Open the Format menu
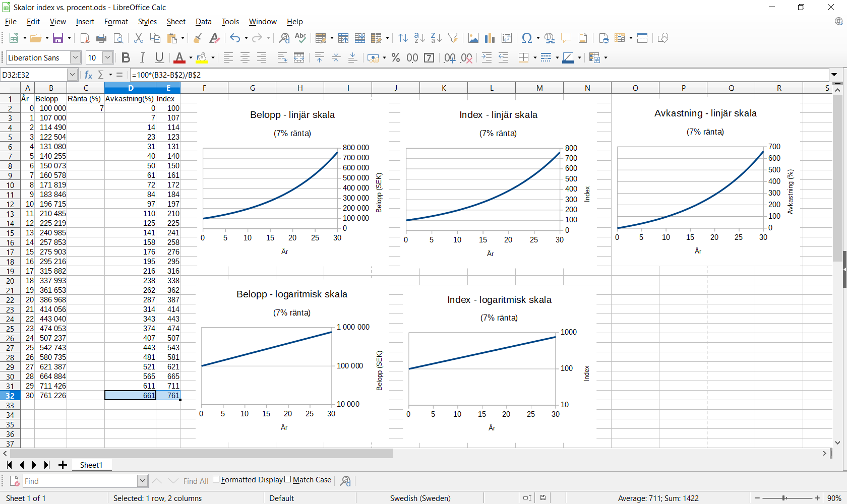The image size is (847, 504). coord(116,22)
